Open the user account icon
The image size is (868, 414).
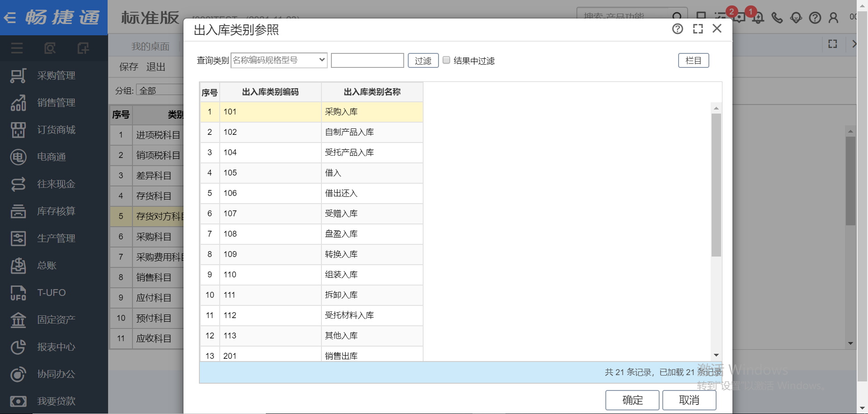(833, 18)
